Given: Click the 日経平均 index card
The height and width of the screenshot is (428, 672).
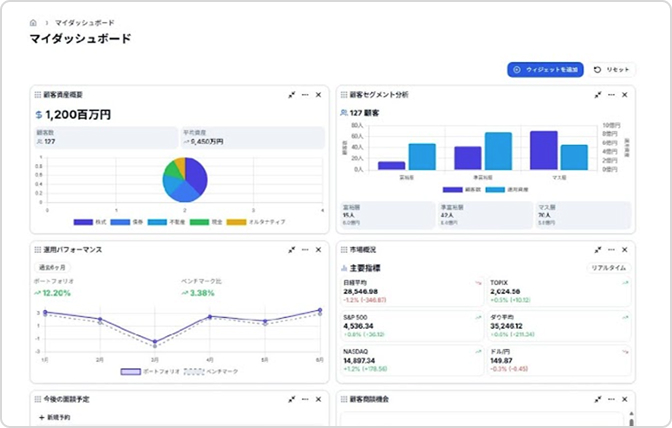Looking at the screenshot, I should coord(405,292).
